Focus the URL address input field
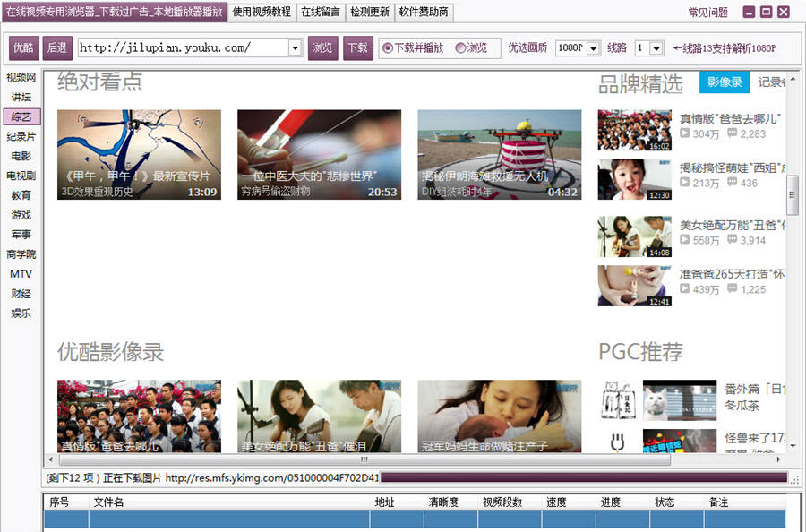806x532 pixels. click(183, 47)
